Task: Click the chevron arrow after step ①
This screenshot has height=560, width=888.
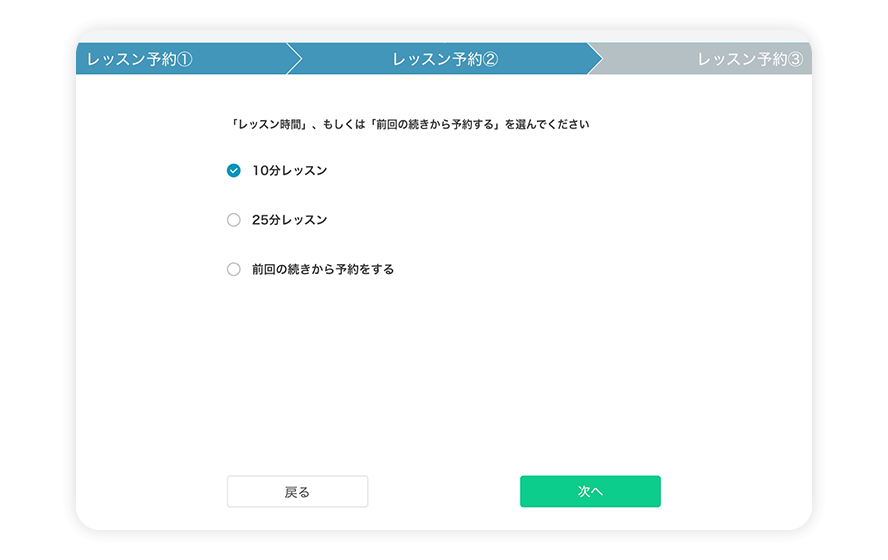Action: 294,59
